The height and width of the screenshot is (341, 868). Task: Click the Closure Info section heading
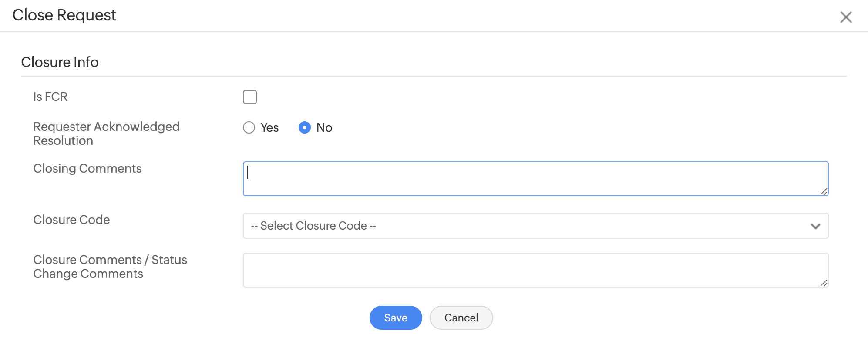60,62
